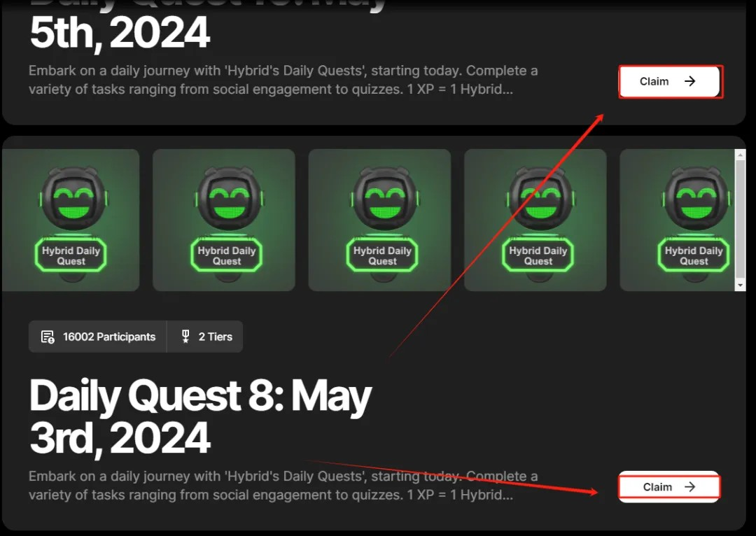Screen dimensions: 756x536
Task: Click the description under Daily Quest 8
Action: pos(283,486)
